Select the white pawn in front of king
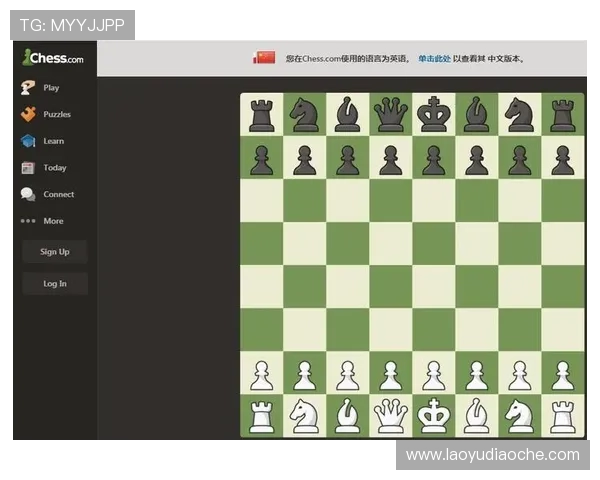 point(433,373)
